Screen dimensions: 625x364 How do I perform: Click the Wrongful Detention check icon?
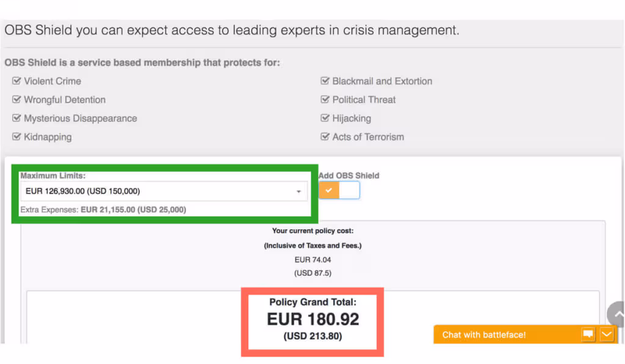(16, 99)
